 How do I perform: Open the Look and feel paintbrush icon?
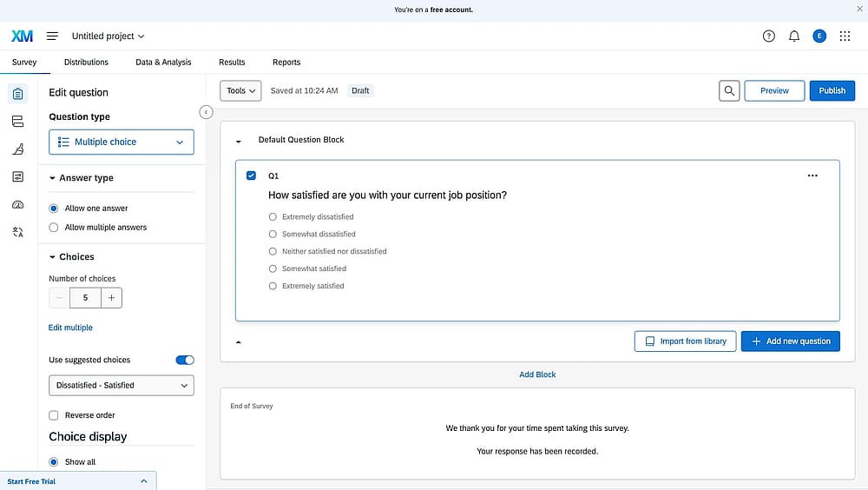[x=17, y=149]
